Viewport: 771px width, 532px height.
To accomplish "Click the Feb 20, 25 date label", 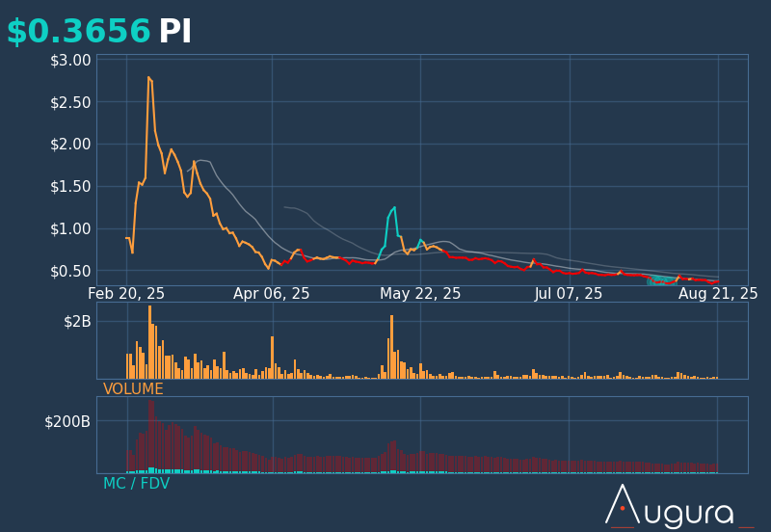I will click(126, 294).
